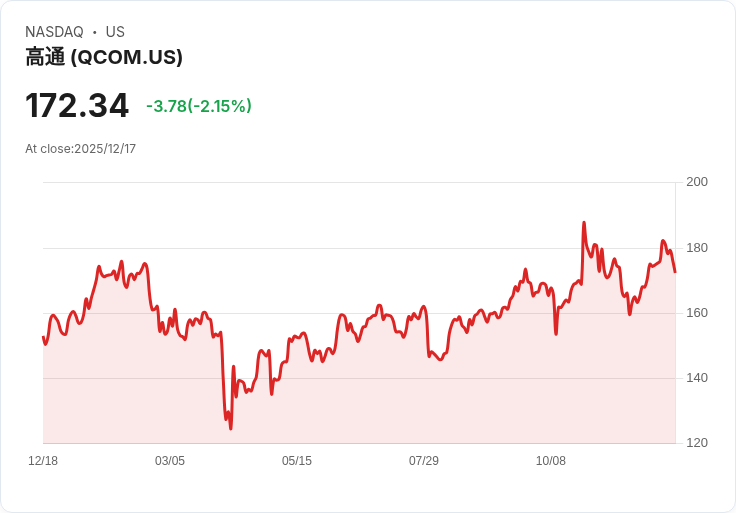Viewport: 736px width, 513px height.
Task: Click the 10/08 date axis label
Action: [x=551, y=461]
